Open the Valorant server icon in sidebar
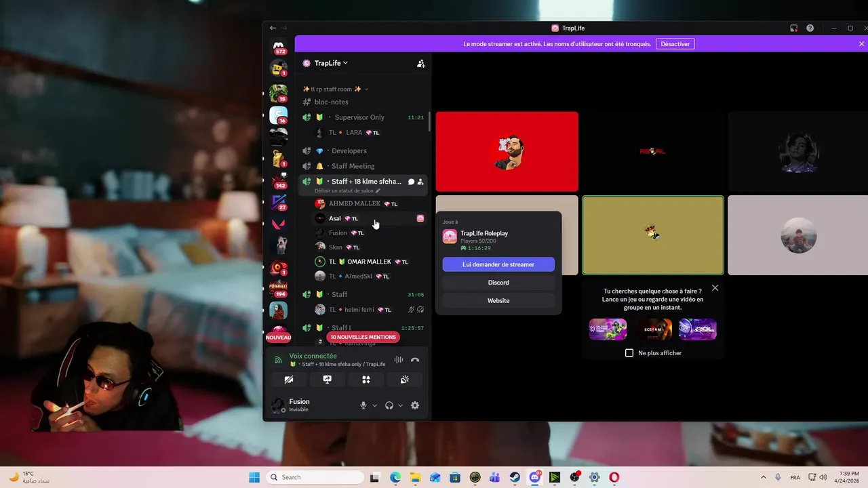The height and width of the screenshot is (488, 868). (279, 224)
